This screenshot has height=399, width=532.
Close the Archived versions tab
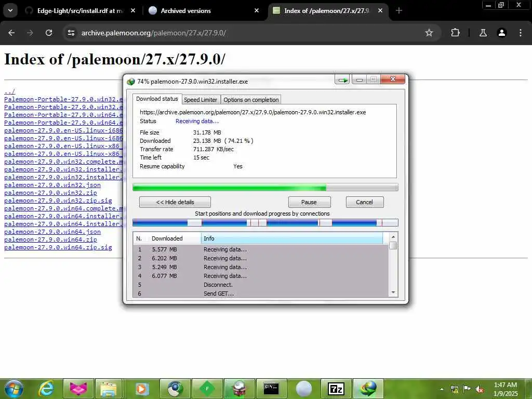(257, 11)
